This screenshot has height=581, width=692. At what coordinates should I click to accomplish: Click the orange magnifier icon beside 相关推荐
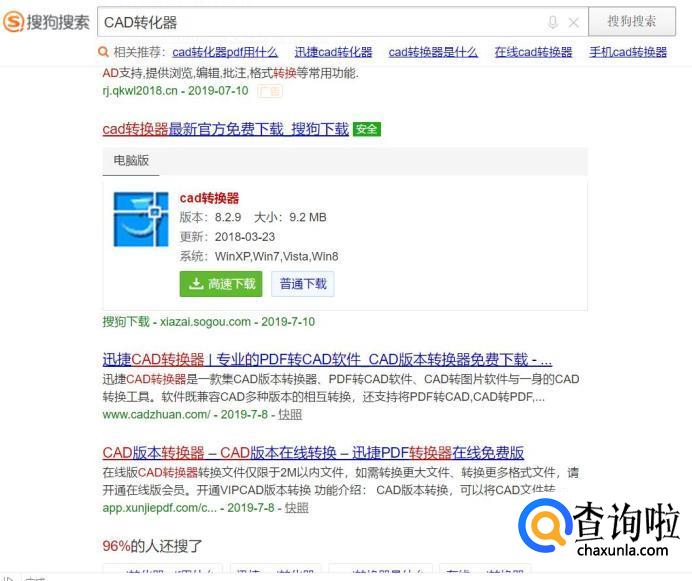(103, 52)
